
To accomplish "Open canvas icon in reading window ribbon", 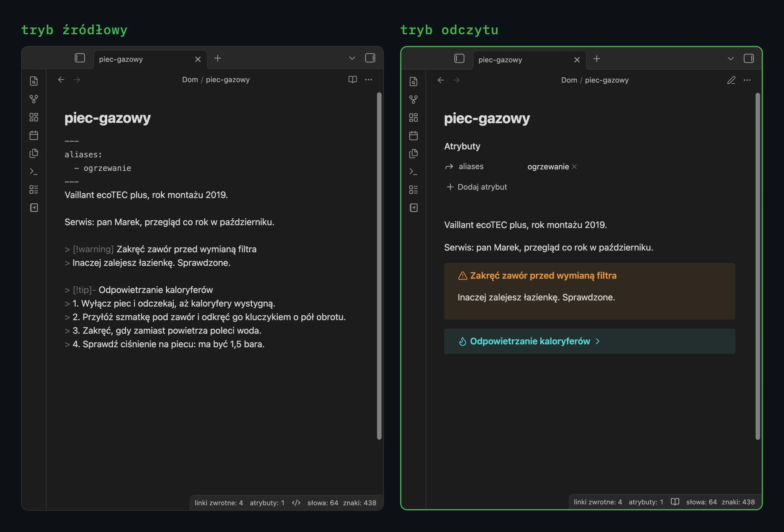I will pyautogui.click(x=413, y=117).
